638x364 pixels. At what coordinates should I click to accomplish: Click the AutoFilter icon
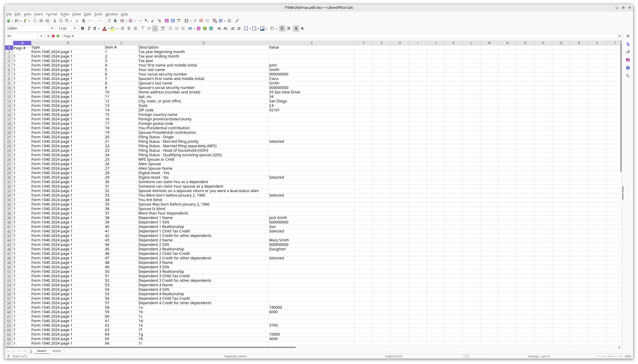[x=159, y=21]
